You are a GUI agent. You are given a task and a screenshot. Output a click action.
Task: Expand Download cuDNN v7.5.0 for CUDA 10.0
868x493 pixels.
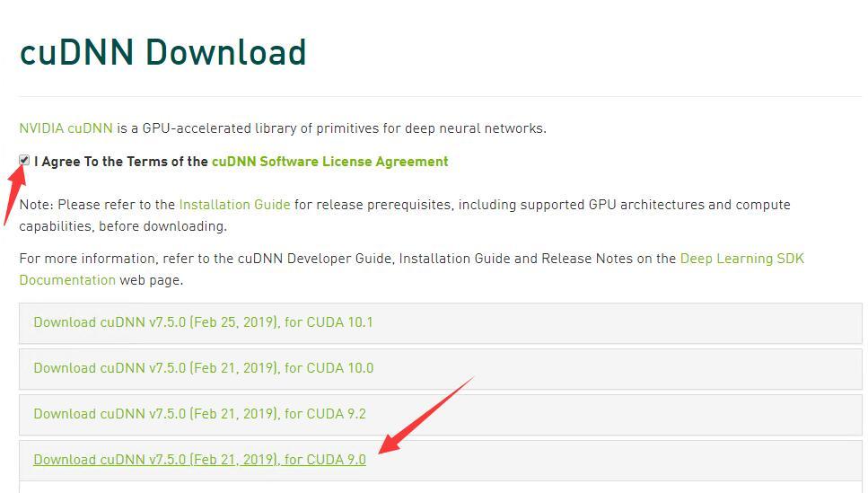[203, 368]
